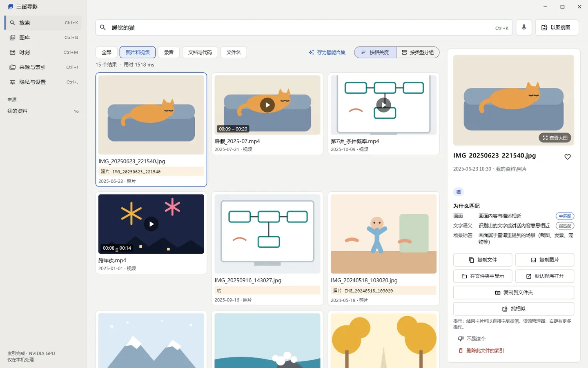Open 图库 in the sidebar
588x368 pixels.
(43, 38)
